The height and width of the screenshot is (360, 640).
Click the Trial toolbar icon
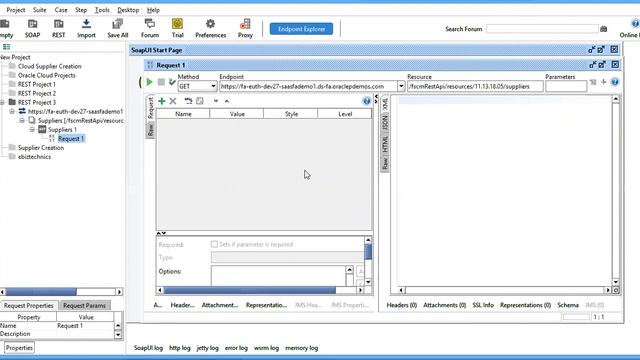pos(177,28)
